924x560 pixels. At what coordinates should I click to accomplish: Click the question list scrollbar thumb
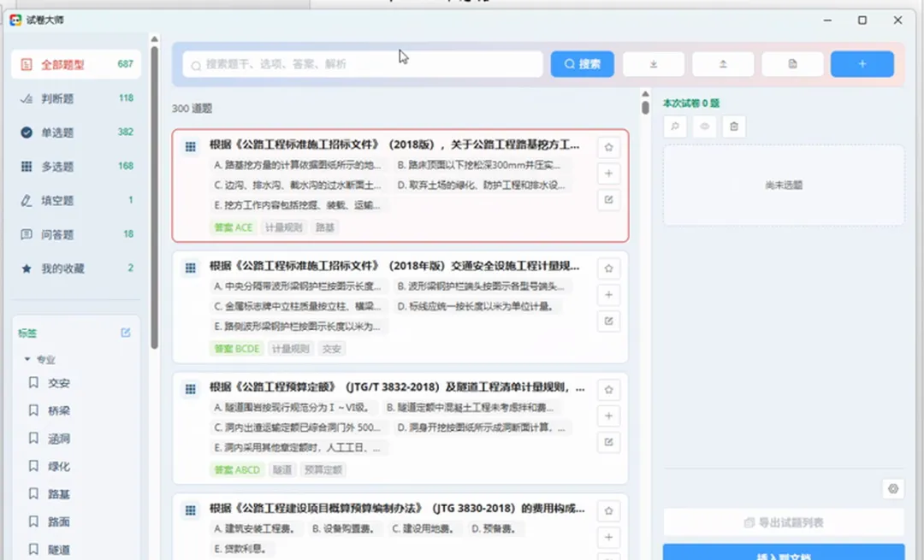(x=645, y=108)
